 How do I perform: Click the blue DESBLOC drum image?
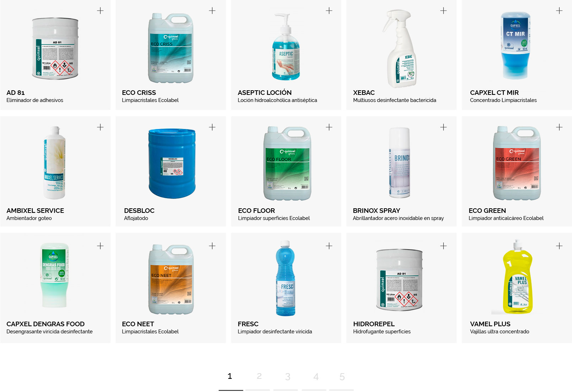(x=172, y=163)
